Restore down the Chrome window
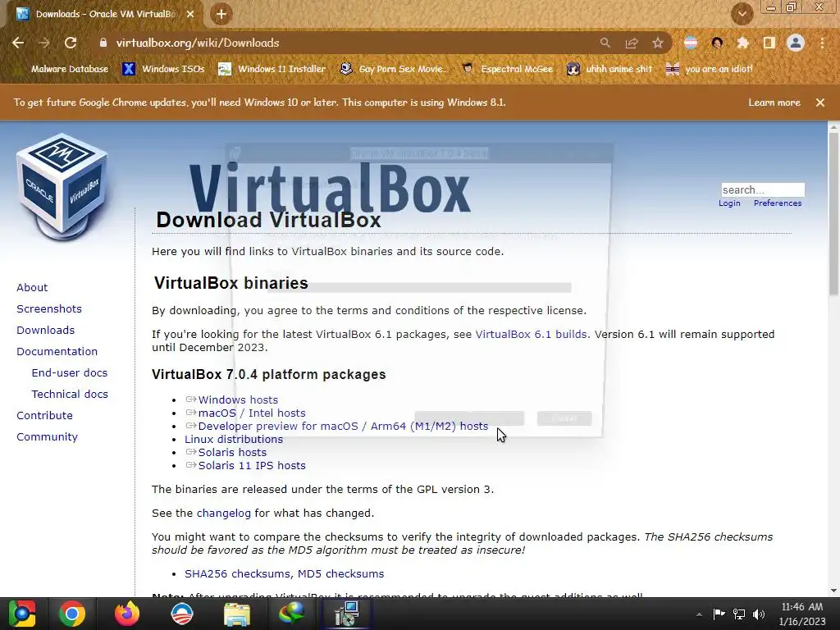 [792, 7]
